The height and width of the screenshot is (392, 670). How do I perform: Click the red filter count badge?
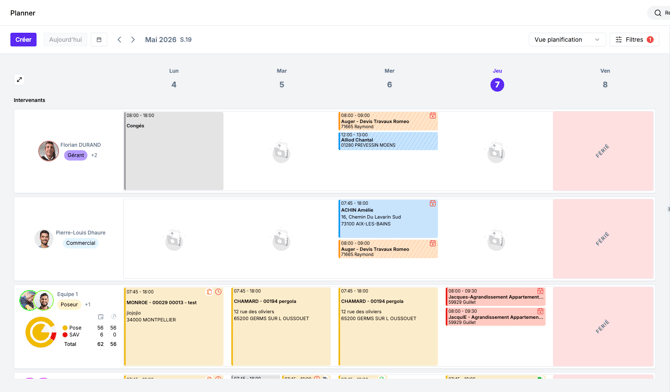(x=650, y=39)
